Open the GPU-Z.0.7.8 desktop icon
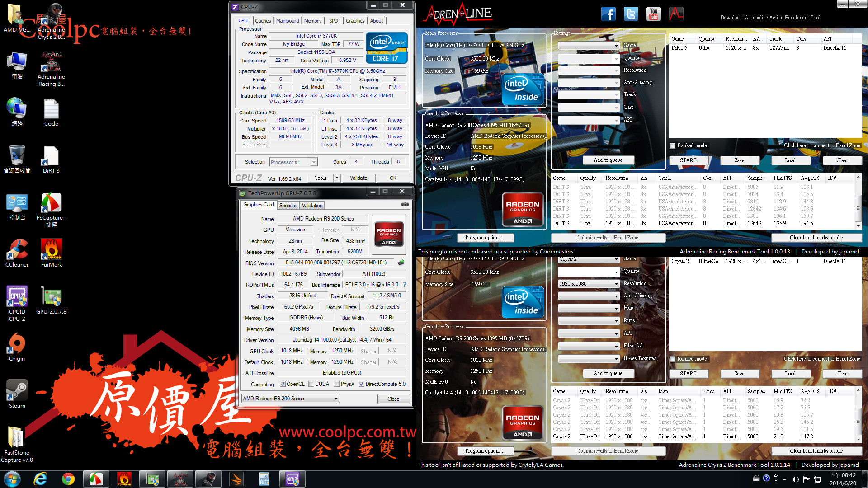 (51, 300)
